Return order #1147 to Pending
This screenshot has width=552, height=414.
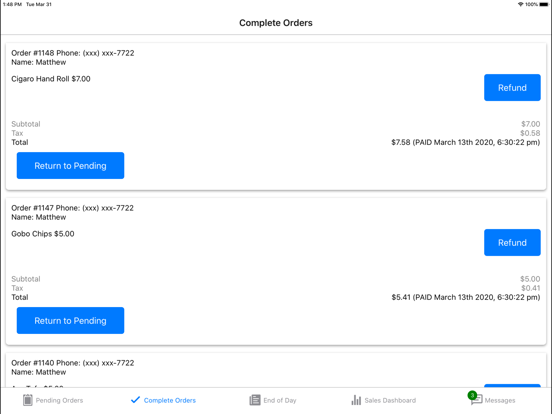(x=70, y=320)
